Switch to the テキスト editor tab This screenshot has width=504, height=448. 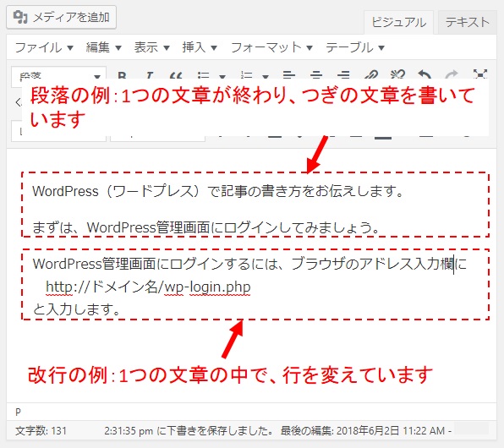[467, 22]
